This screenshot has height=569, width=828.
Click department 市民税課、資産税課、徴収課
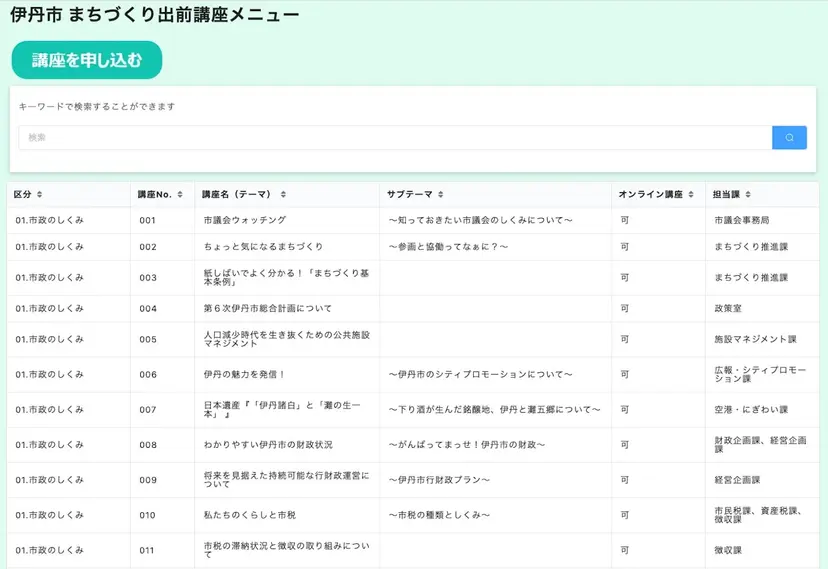[758, 515]
